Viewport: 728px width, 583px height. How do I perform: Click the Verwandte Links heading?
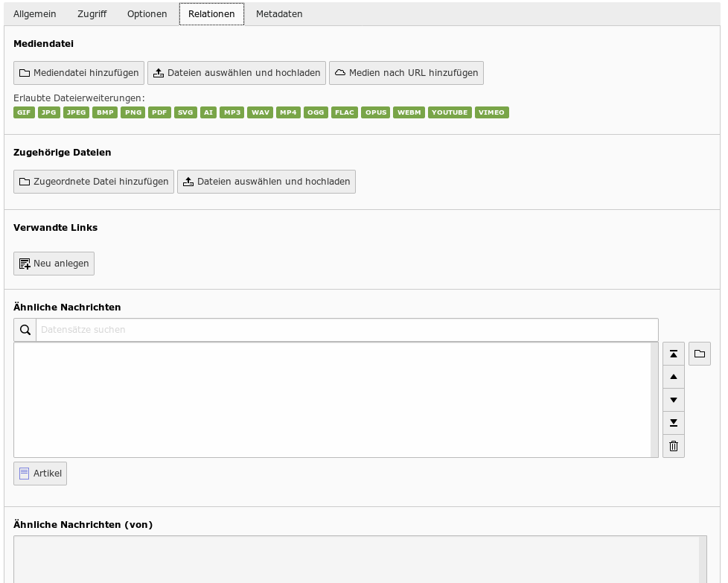[55, 228]
